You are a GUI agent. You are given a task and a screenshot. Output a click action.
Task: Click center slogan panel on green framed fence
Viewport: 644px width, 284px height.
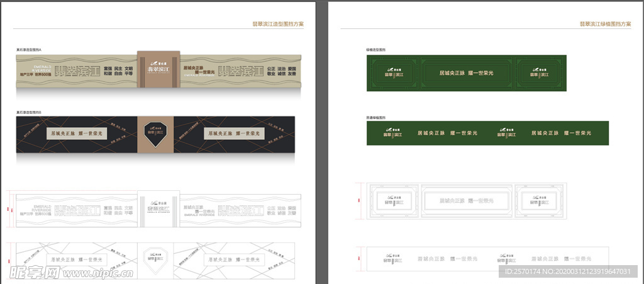tap(466, 73)
